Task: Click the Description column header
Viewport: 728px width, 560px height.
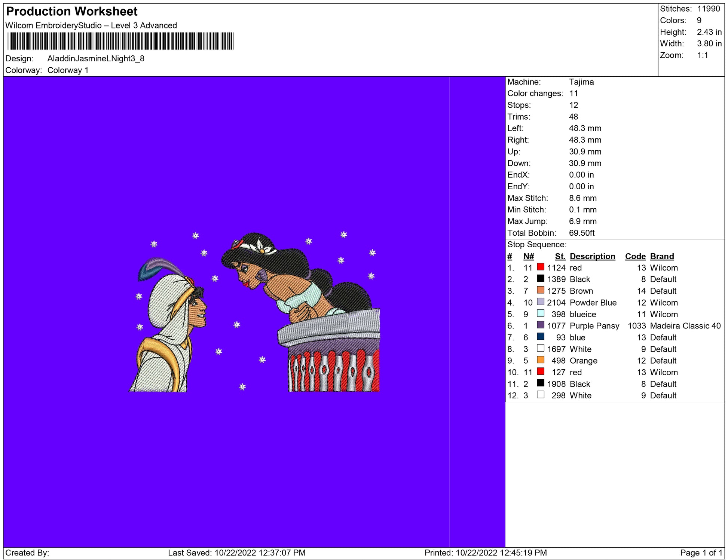Action: pyautogui.click(x=592, y=257)
